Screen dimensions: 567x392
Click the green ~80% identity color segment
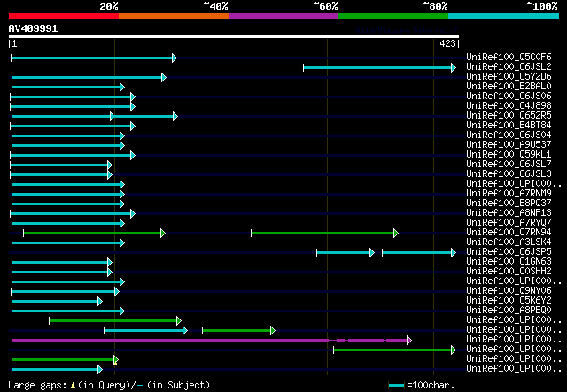point(393,16)
